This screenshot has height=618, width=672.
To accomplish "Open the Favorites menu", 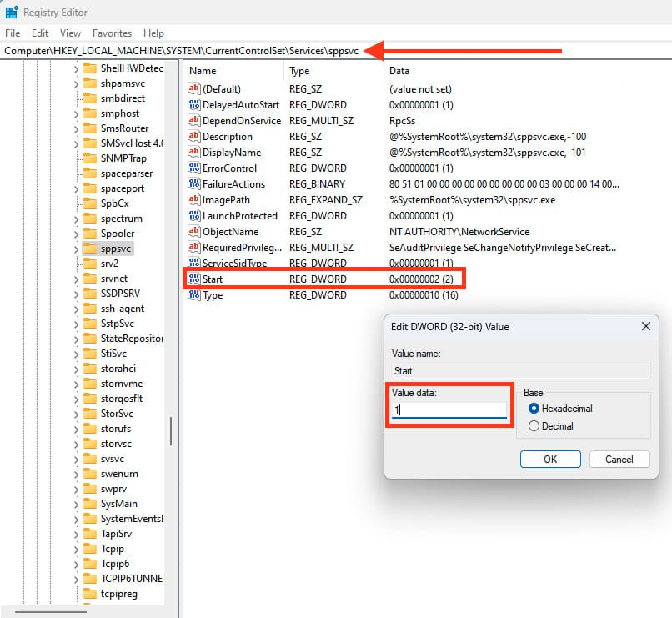I will [112, 33].
